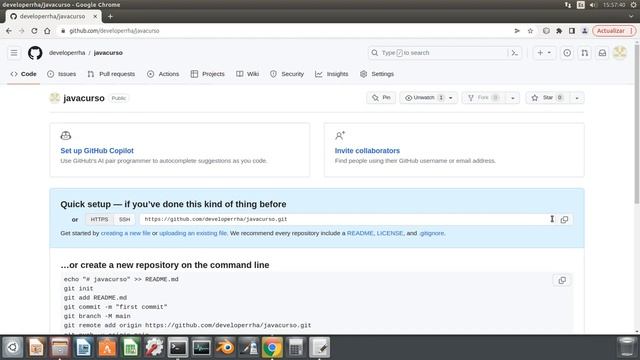Click the Star repository button
The image size is (640, 360).
(548, 98)
